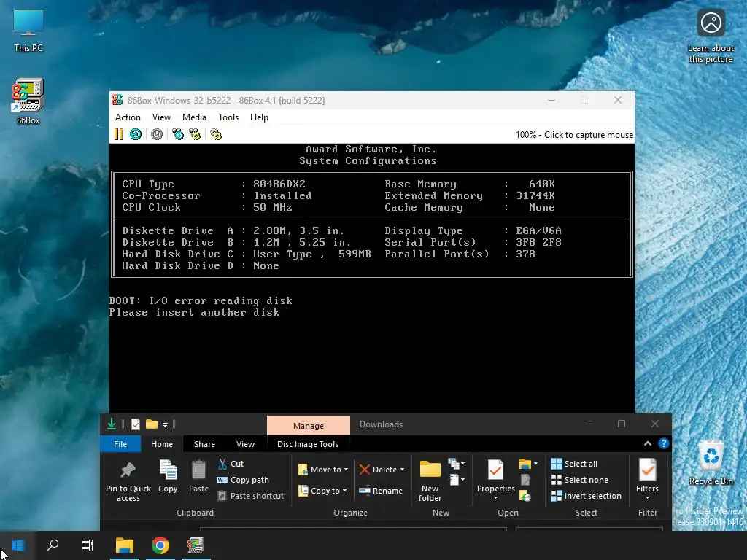Click the 86Box title bar app icon
This screenshot has height=560, width=747.
point(117,100)
